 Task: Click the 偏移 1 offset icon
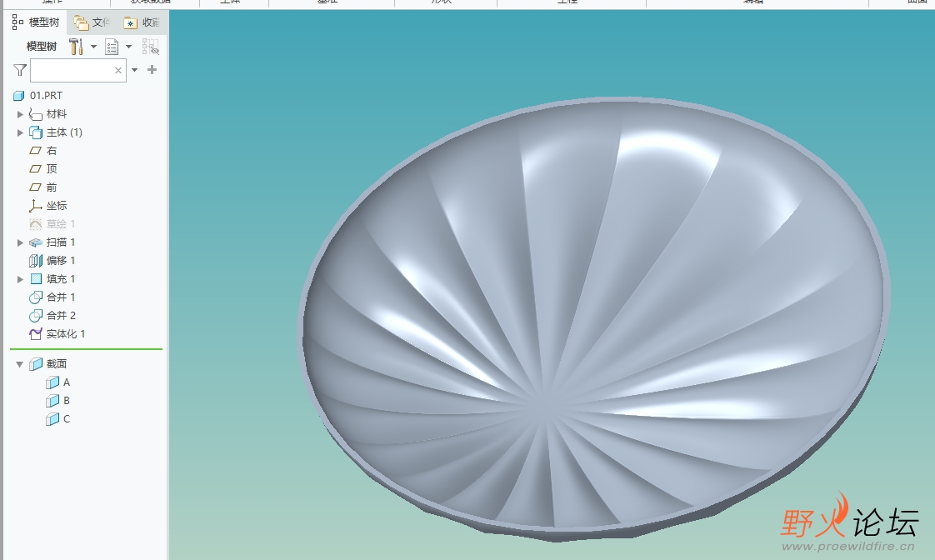[x=35, y=261]
